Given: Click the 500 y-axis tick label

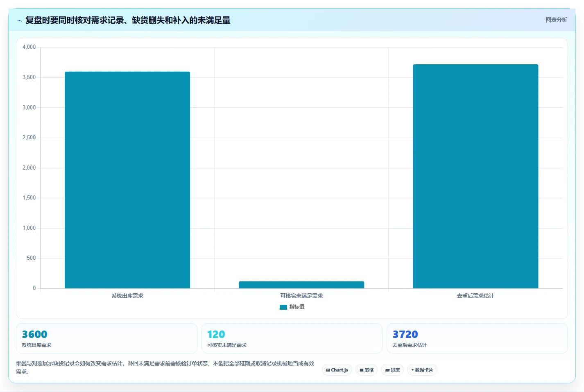Looking at the screenshot, I should pos(31,258).
